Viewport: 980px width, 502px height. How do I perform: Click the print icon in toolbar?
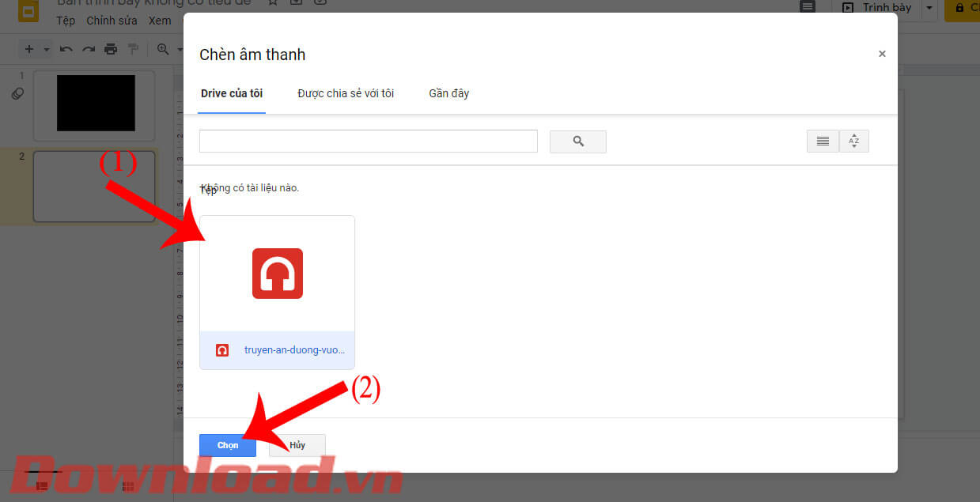click(x=111, y=49)
